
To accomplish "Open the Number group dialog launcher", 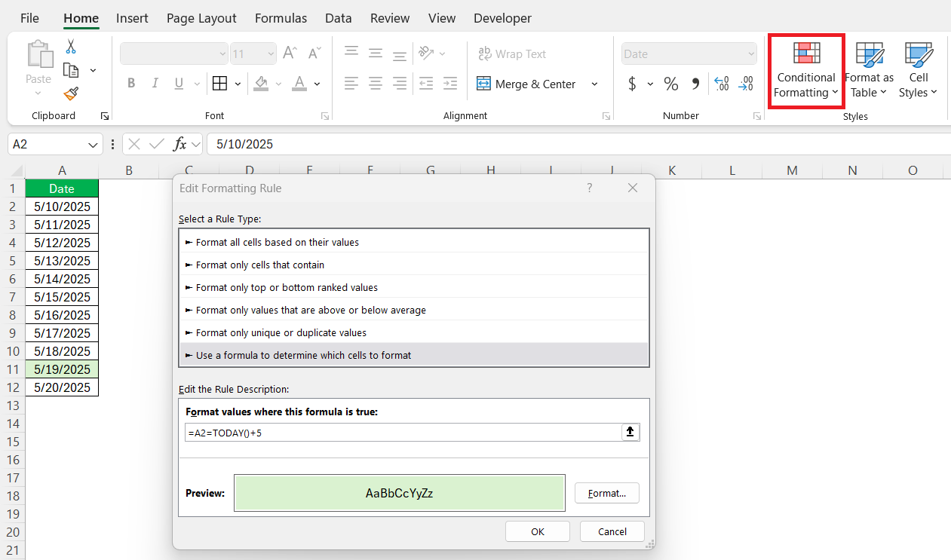I will [x=757, y=116].
